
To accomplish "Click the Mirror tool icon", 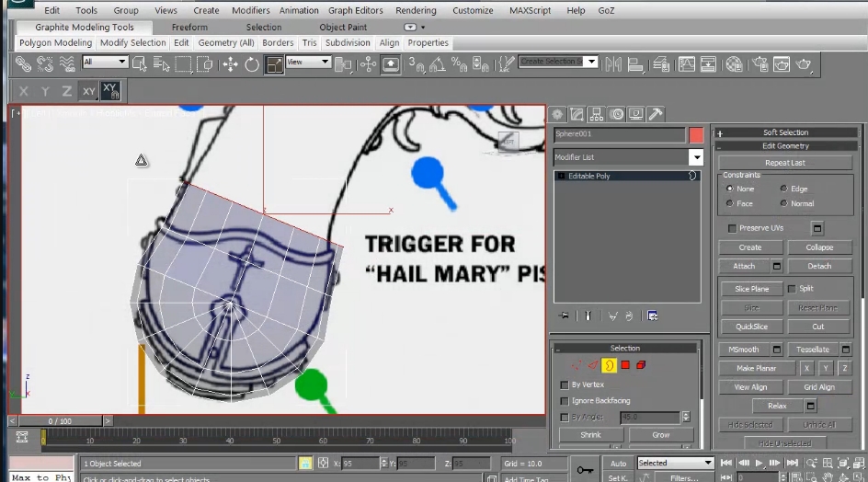I will pos(612,64).
